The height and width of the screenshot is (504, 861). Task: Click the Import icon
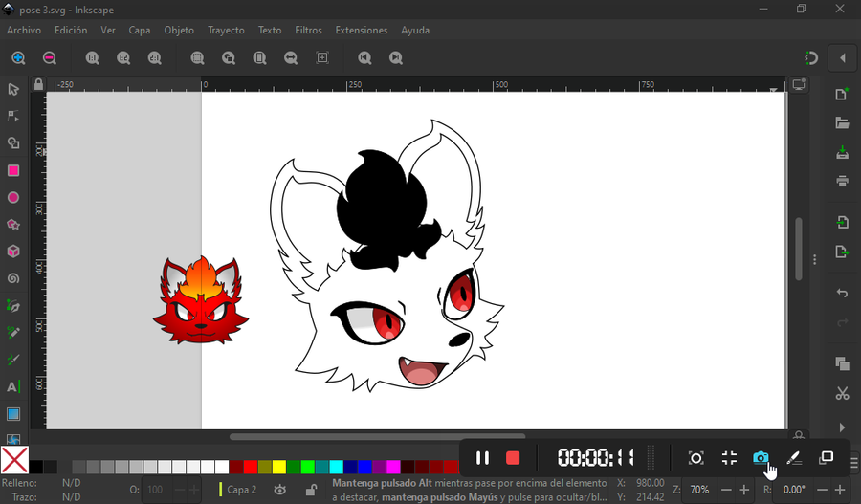tap(842, 222)
